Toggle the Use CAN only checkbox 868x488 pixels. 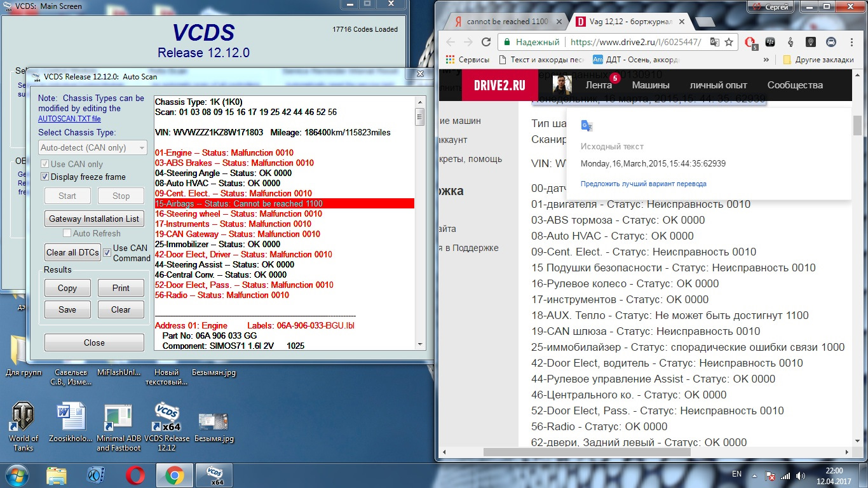pyautogui.click(x=45, y=164)
